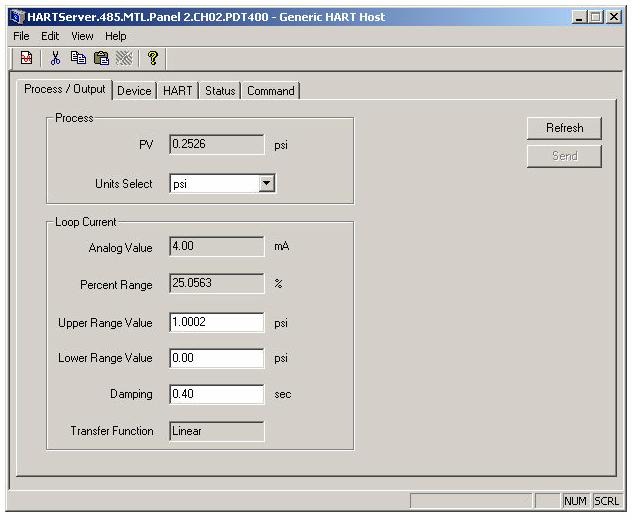The image size is (632, 520).
Task: Click the mA unit label
Action: coord(282,246)
